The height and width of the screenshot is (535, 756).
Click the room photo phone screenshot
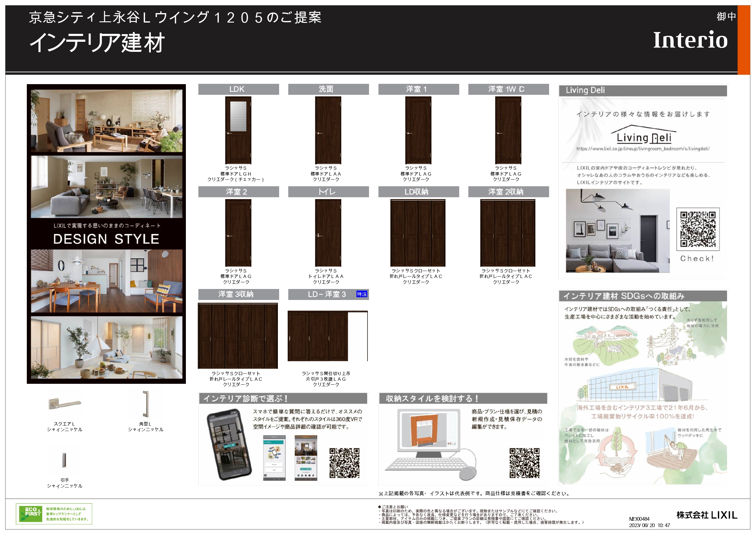click(306, 458)
